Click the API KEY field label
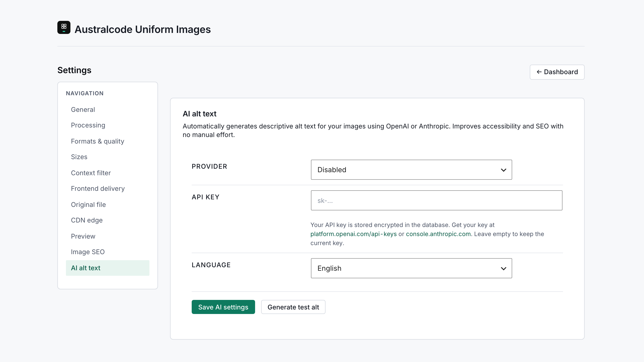644x362 pixels. (206, 197)
